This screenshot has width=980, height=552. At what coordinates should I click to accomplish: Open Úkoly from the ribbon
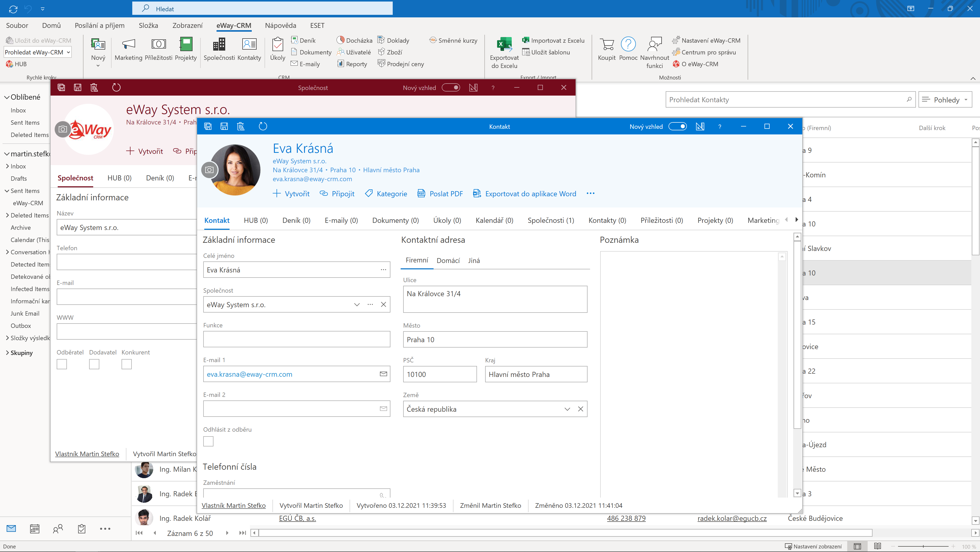pos(277,50)
